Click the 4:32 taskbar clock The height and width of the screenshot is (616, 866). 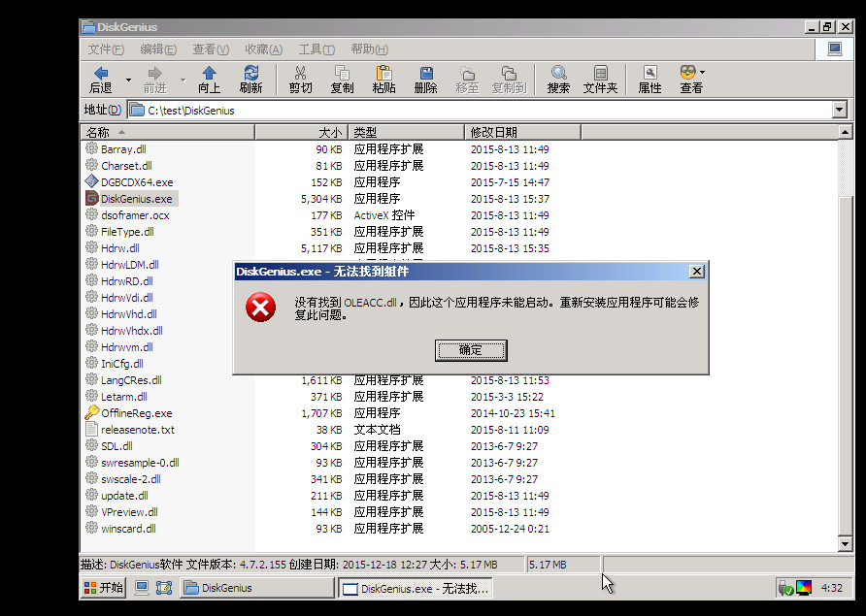click(832, 588)
